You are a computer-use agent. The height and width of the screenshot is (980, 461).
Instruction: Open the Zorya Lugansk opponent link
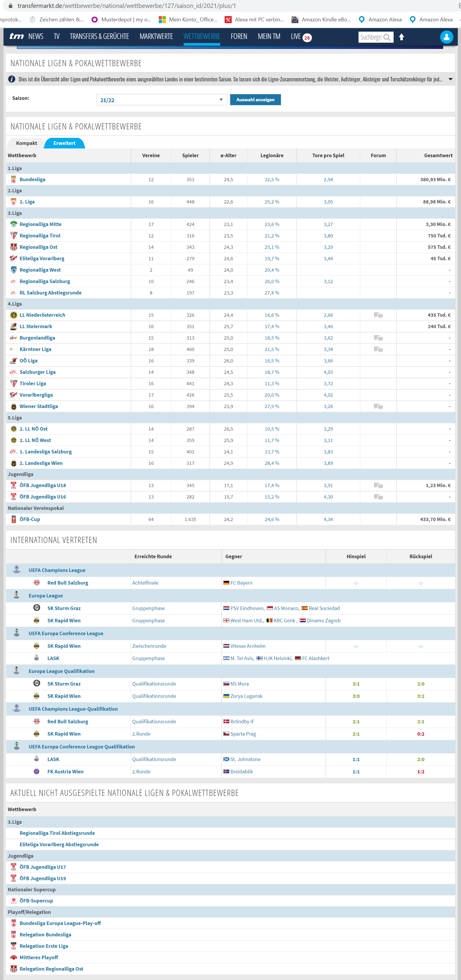tap(246, 696)
